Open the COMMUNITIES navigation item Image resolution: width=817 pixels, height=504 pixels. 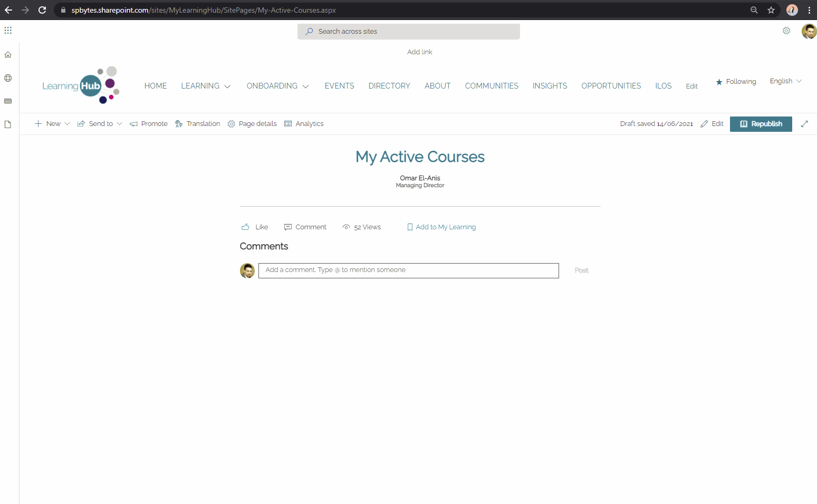492,86
